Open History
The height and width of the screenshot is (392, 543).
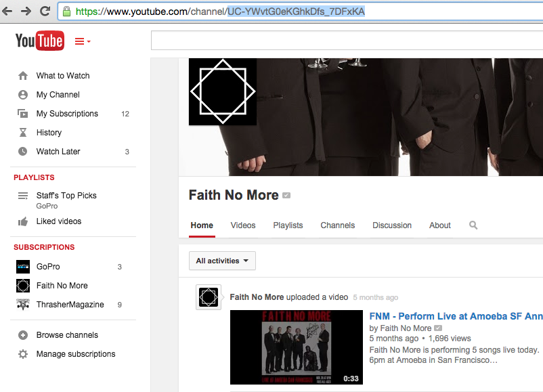49,132
